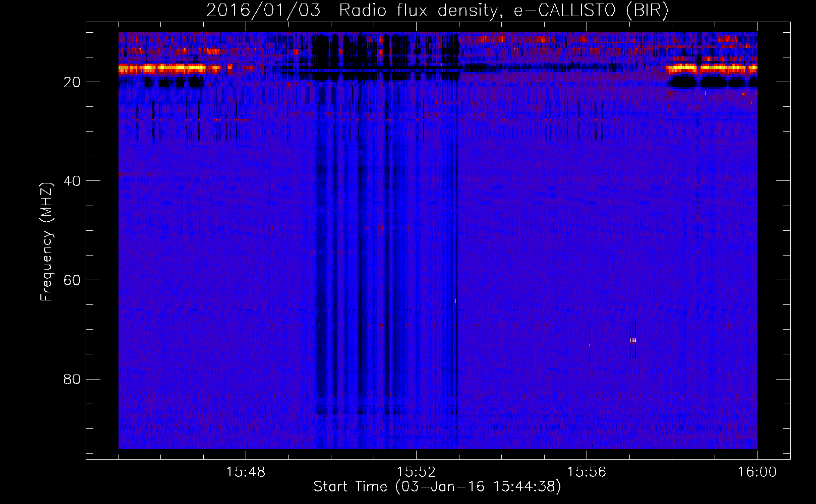Screen dimensions: 816x504
Task: Click the small white burst near 15:57
Action: click(633, 340)
